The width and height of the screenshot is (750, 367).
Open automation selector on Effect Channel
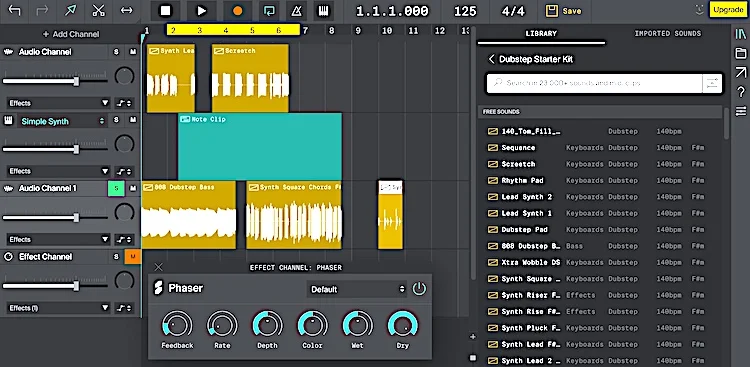click(124, 308)
